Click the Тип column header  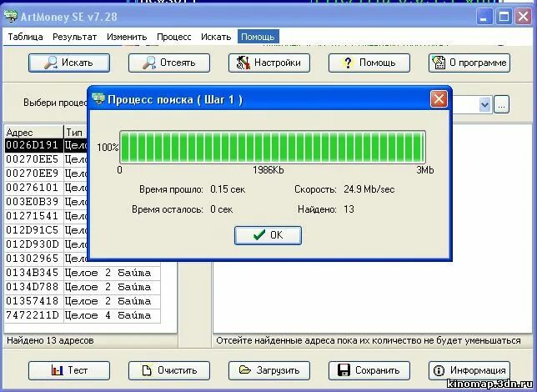click(76, 133)
